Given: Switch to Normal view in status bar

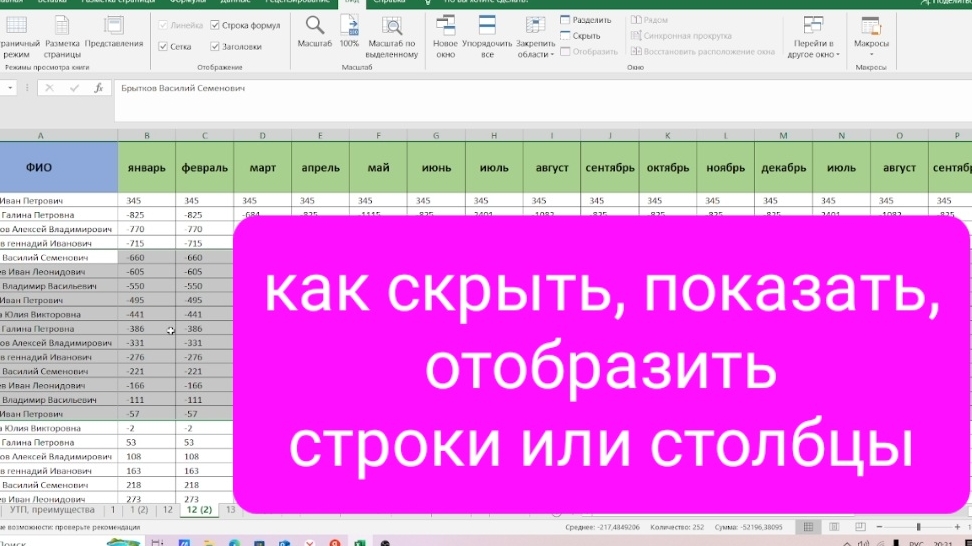Looking at the screenshot, I should pyautogui.click(x=808, y=527).
